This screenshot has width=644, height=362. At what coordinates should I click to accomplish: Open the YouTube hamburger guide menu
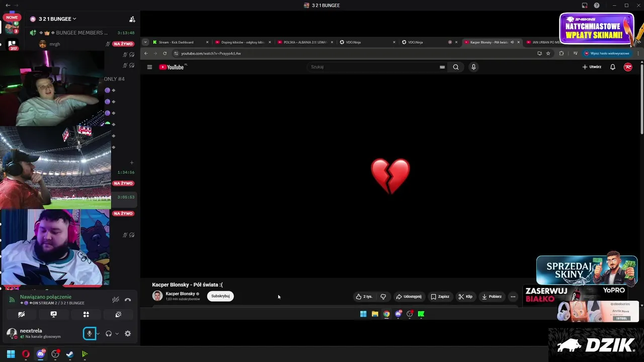(x=149, y=67)
